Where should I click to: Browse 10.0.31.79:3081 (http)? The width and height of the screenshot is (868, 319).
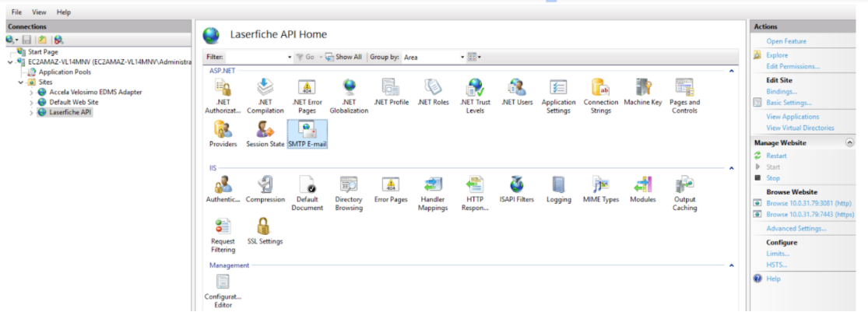coord(808,203)
